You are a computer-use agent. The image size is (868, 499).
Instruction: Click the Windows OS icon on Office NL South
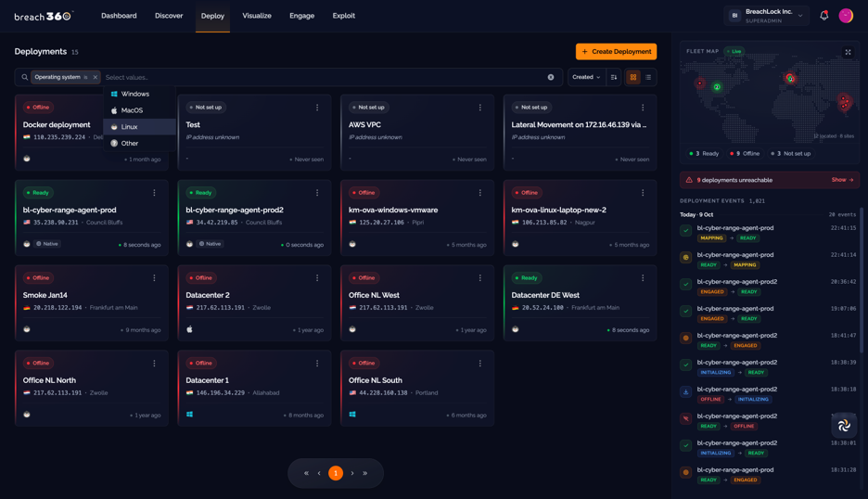pos(352,415)
